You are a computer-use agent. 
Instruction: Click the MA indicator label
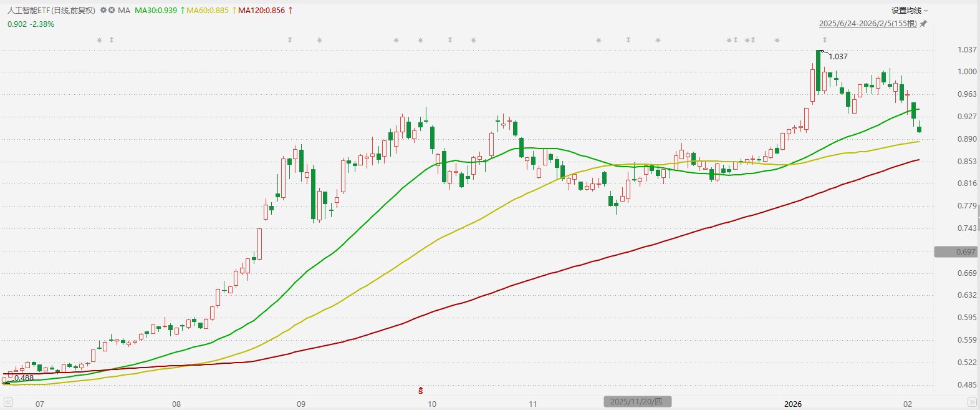tap(124, 11)
